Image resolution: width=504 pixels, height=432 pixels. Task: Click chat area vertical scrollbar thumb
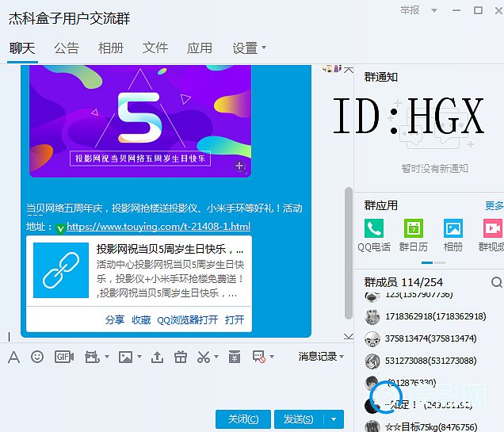(349, 253)
